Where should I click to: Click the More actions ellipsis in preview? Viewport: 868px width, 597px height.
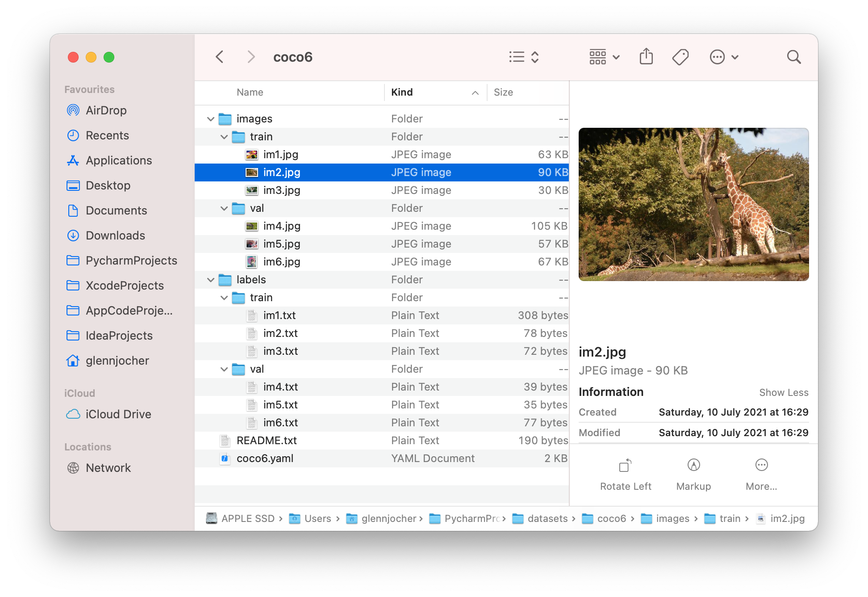761,466
